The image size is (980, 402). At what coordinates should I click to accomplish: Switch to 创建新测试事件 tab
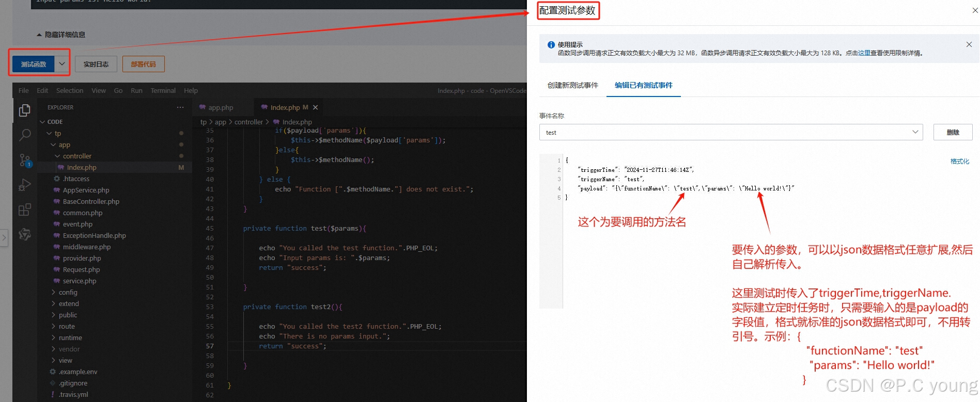(x=573, y=85)
